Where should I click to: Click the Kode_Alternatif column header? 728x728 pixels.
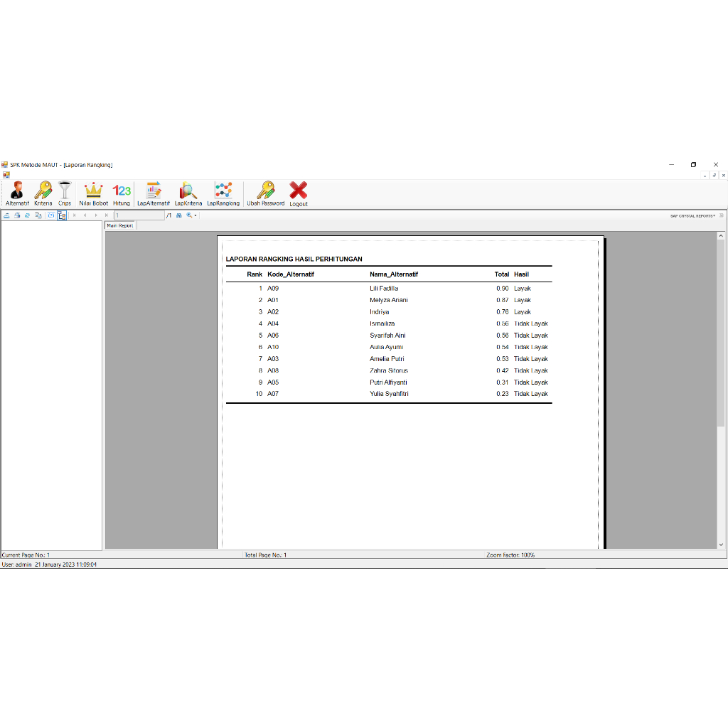[x=291, y=274]
